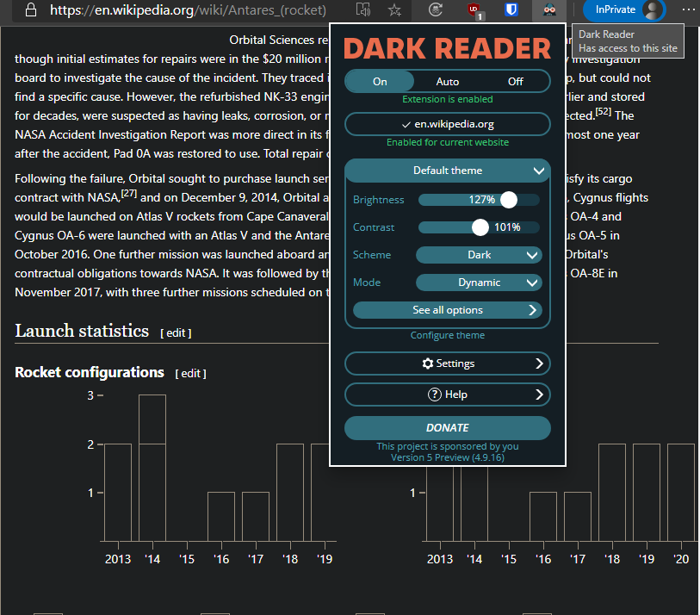This screenshot has width=700, height=615.
Task: Open the Help panel
Action: [447, 395]
